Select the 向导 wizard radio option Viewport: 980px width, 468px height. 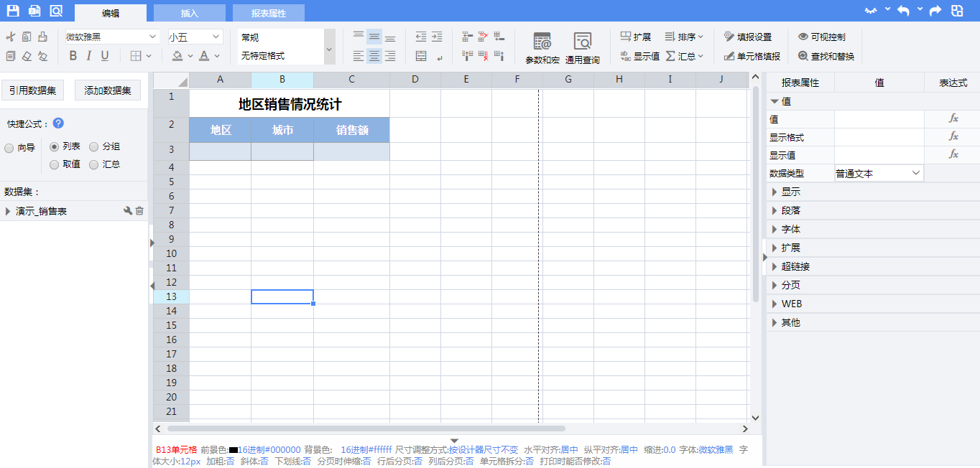coord(9,148)
